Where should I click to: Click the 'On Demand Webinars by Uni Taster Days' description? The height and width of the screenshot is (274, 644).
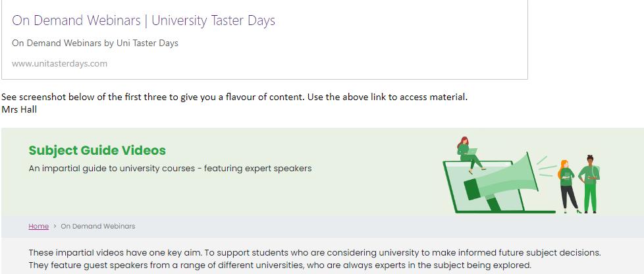pos(95,43)
